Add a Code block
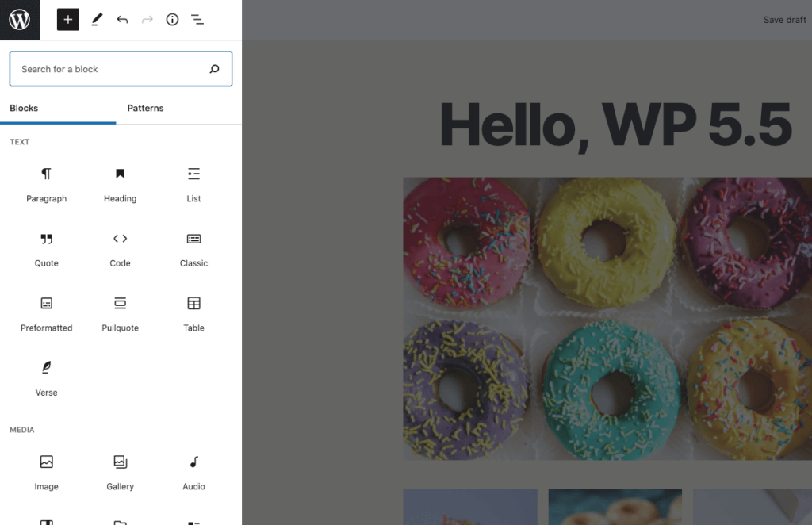The image size is (812, 525). 120,249
